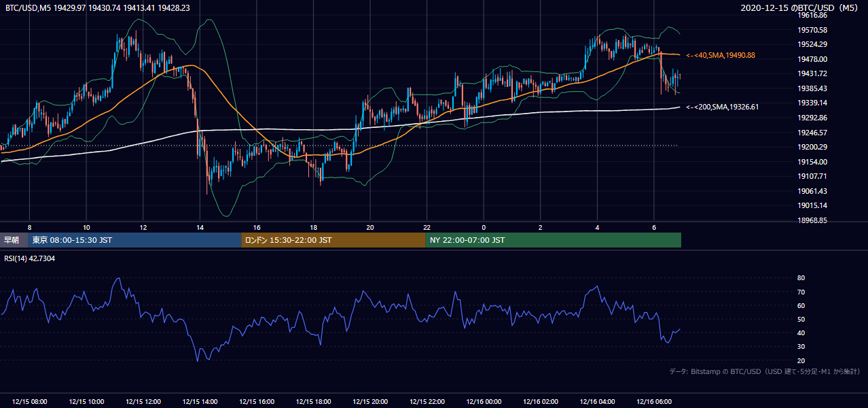The image size is (868, 408).
Task: Click the 12/15 10:00 time label
Action: [86, 401]
